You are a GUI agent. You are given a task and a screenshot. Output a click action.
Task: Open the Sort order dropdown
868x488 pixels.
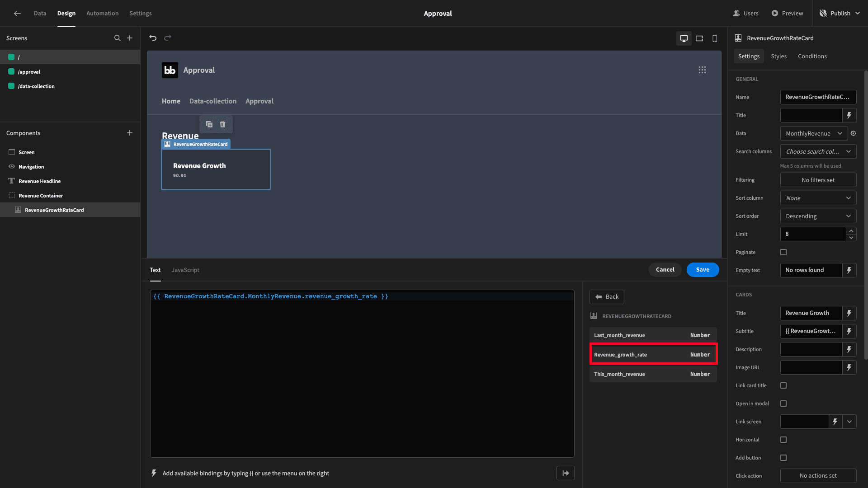(x=818, y=216)
